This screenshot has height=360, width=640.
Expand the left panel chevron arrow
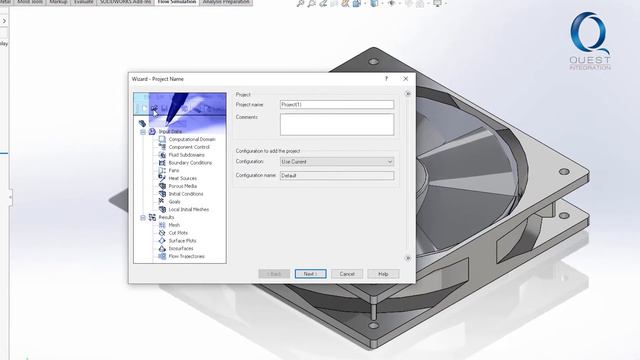click(4, 20)
